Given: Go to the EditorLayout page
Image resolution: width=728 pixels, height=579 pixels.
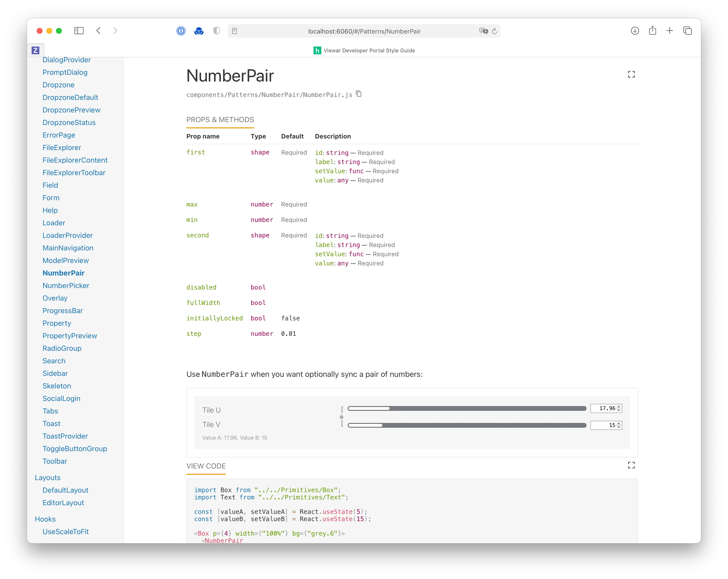Looking at the screenshot, I should coord(63,503).
